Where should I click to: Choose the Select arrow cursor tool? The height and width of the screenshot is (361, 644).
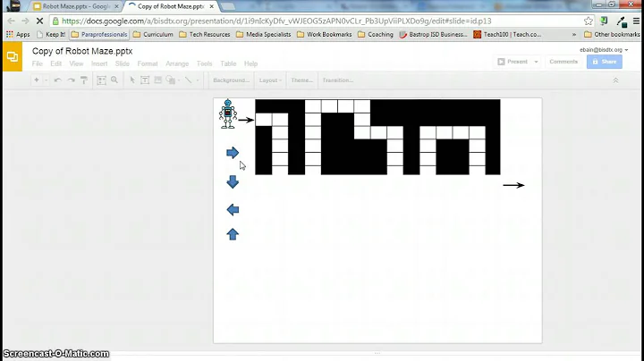132,80
